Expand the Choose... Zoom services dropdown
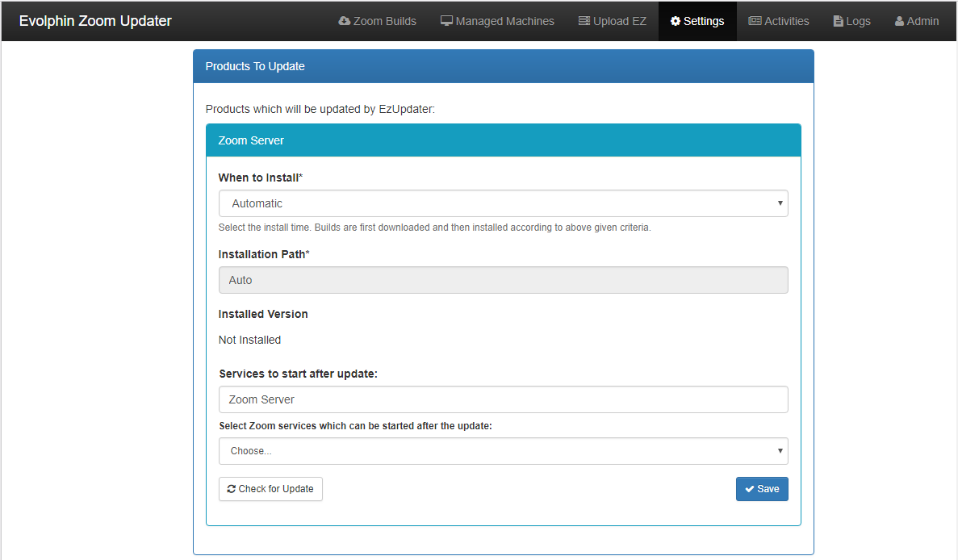This screenshot has height=560, width=958. 504,451
